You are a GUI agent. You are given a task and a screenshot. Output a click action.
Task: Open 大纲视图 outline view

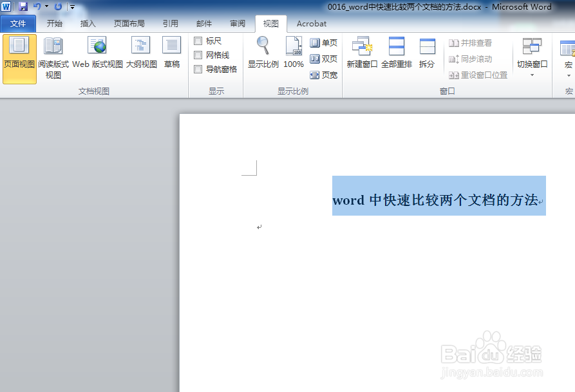(x=141, y=51)
